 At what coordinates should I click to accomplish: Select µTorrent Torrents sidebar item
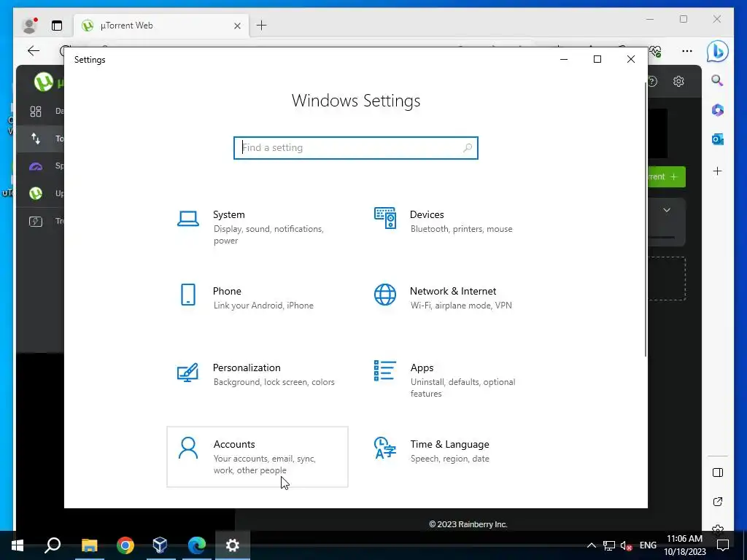click(x=40, y=139)
